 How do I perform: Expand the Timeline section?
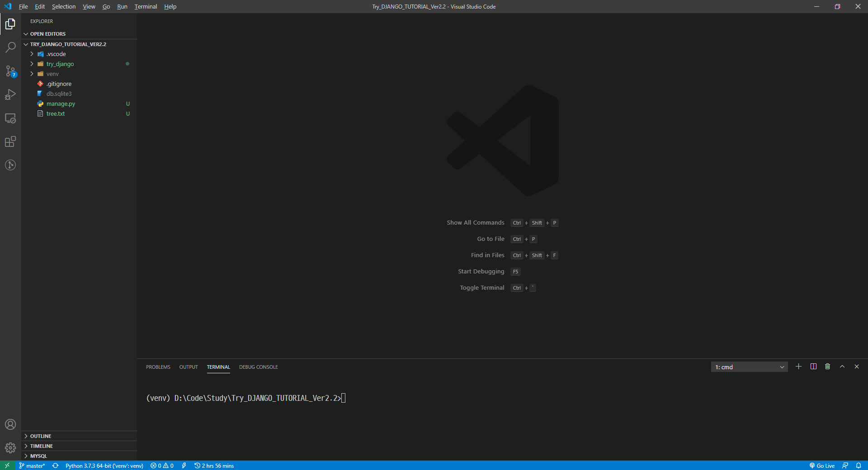click(79, 446)
